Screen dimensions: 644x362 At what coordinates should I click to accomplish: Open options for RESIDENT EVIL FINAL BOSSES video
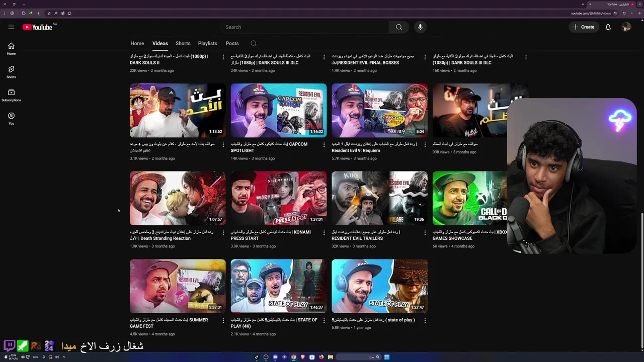pos(425,57)
